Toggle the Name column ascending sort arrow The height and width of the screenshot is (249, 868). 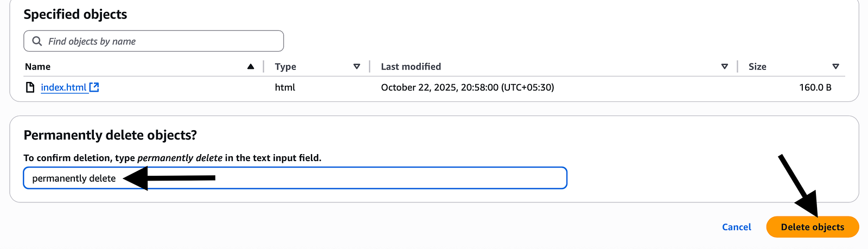[x=251, y=67]
